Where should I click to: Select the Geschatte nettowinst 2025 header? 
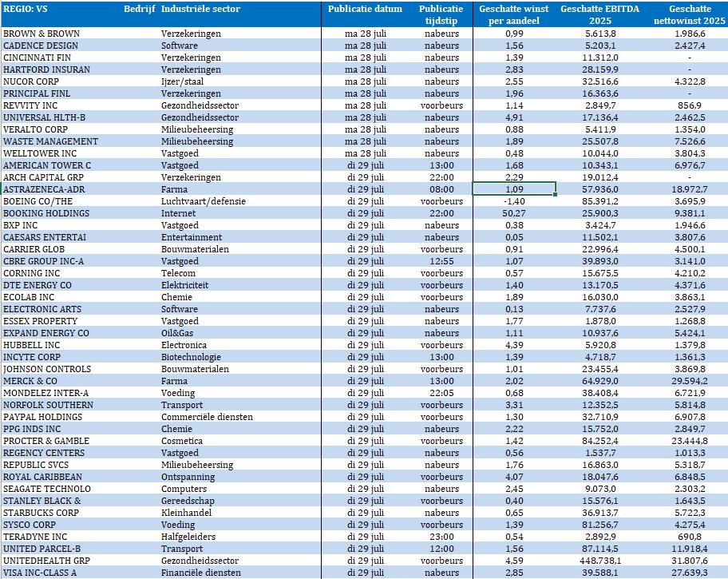pyautogui.click(x=690, y=15)
